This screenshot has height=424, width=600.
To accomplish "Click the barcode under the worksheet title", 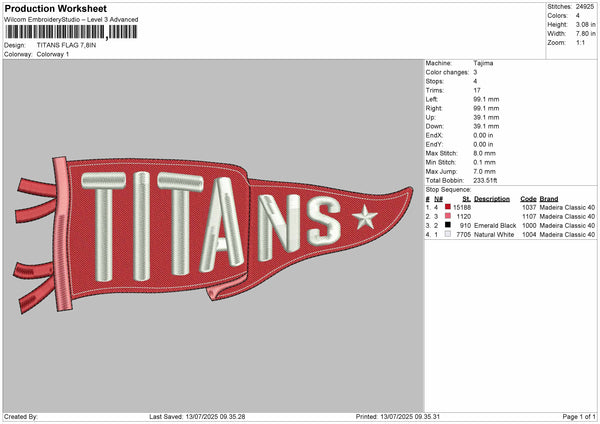I will point(71,32).
